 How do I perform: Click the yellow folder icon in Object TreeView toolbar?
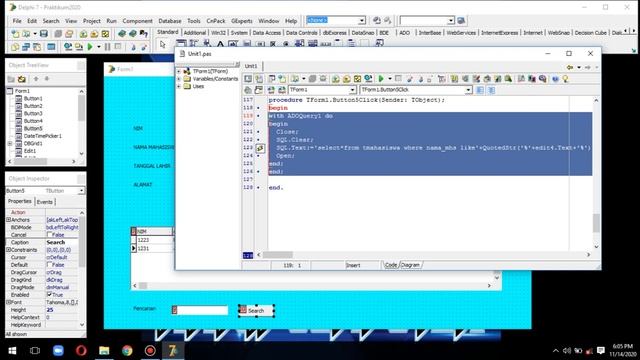(x=22, y=79)
